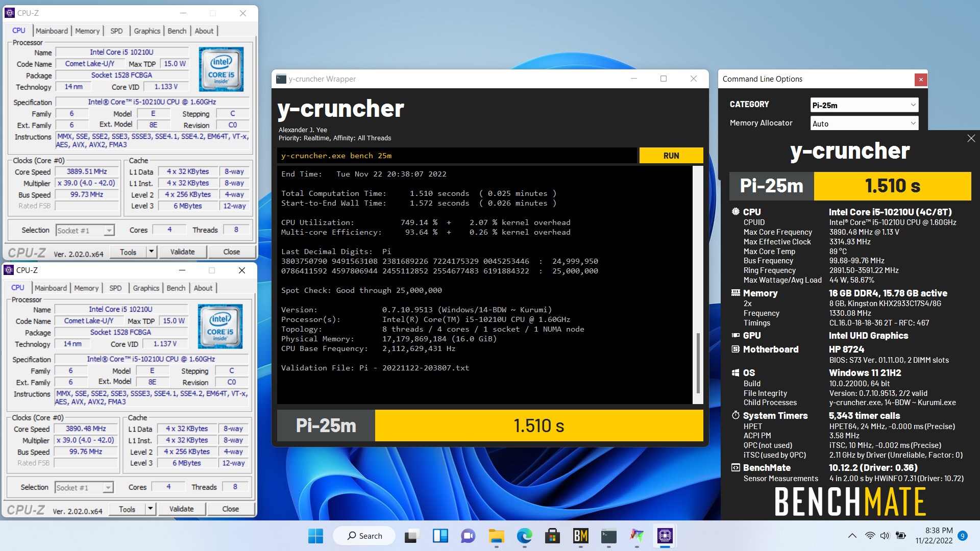This screenshot has height=551, width=980.
Task: Open Graphics tab in top CPU-Z
Action: pyautogui.click(x=147, y=31)
